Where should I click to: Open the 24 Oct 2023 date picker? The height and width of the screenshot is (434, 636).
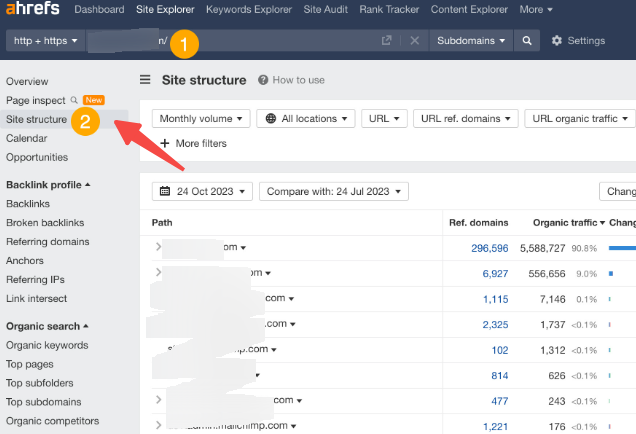pyautogui.click(x=202, y=191)
